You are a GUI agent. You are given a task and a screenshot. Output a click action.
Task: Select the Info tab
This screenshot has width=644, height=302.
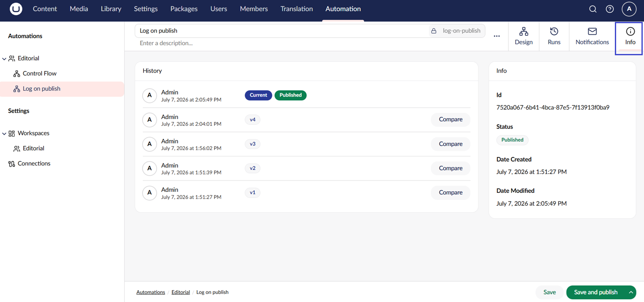(630, 36)
